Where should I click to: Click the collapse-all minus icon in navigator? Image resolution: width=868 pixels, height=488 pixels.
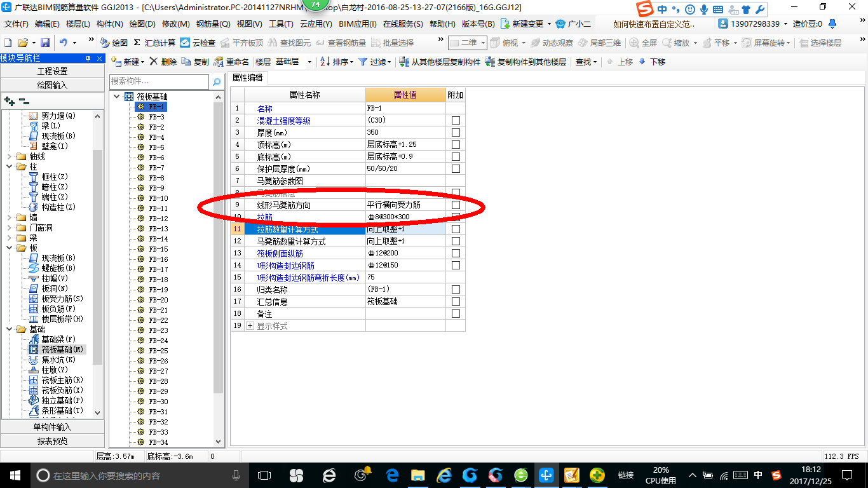click(24, 101)
